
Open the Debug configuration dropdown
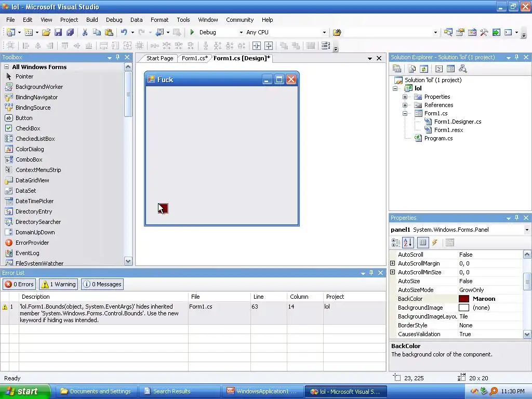(x=241, y=33)
